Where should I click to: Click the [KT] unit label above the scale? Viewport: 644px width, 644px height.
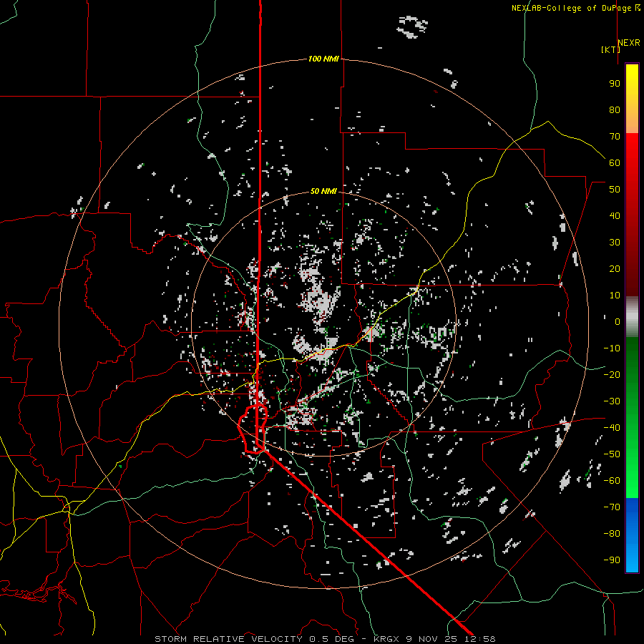tap(610, 49)
